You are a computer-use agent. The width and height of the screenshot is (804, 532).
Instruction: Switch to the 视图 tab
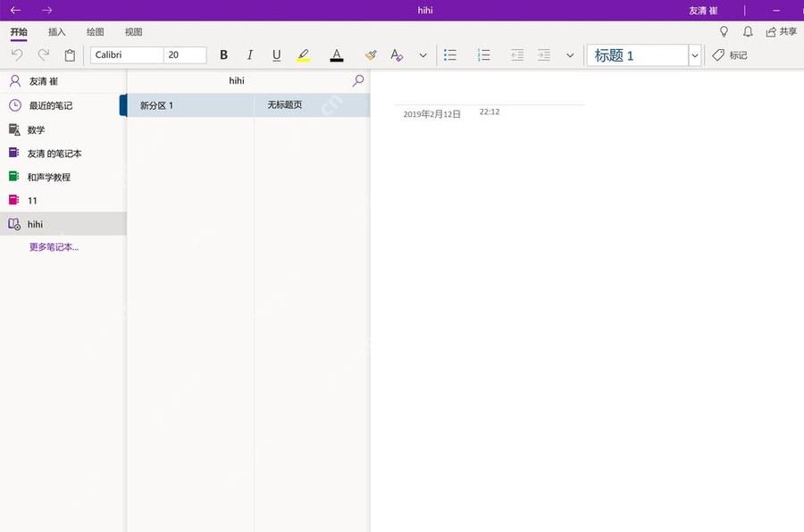(133, 32)
